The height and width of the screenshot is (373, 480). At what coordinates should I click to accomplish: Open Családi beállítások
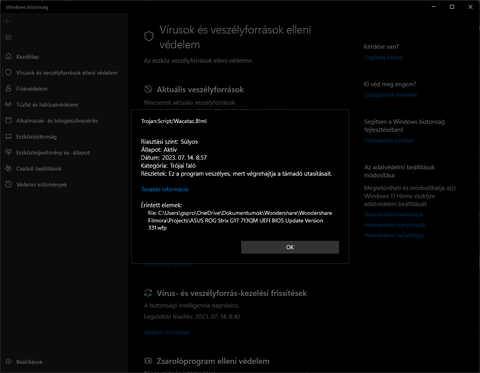39,169
